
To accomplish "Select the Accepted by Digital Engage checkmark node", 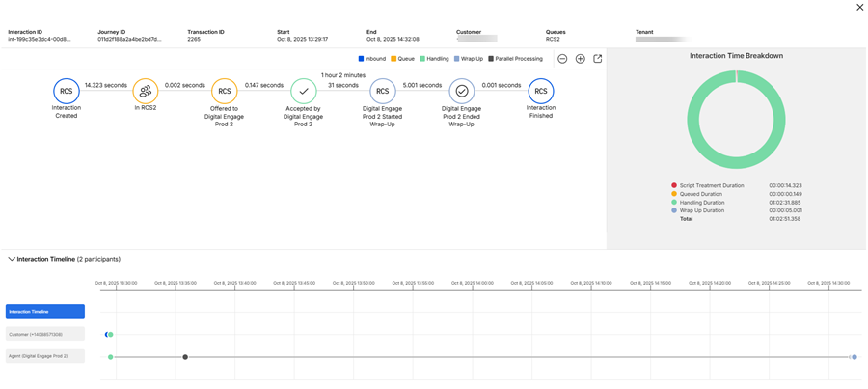I will tap(304, 92).
